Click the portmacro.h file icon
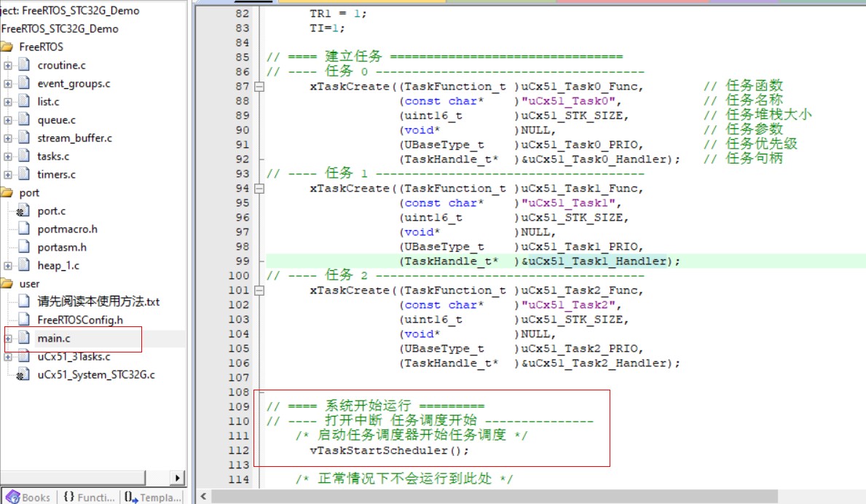Image resolution: width=866 pixels, height=504 pixels. [24, 229]
